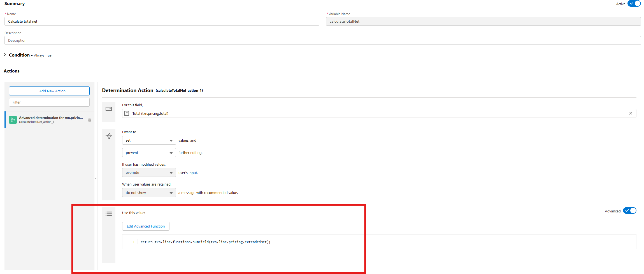Click the number type icon for Total field
Viewport: 644px width, 274px height.
point(127,113)
